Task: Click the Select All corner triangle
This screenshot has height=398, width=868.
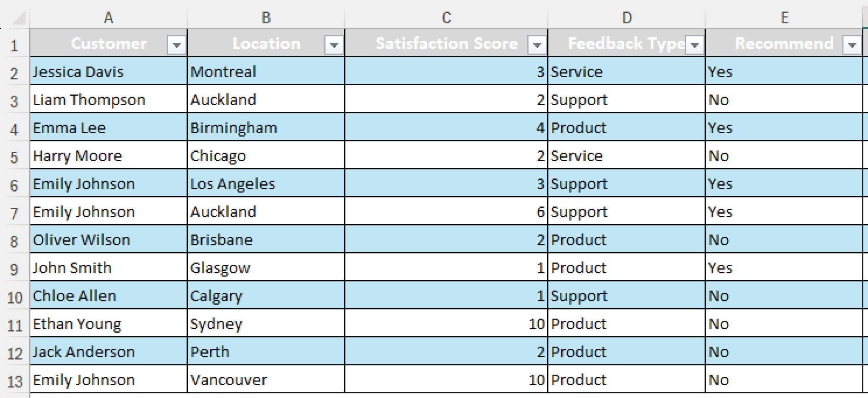Action: tap(19, 18)
